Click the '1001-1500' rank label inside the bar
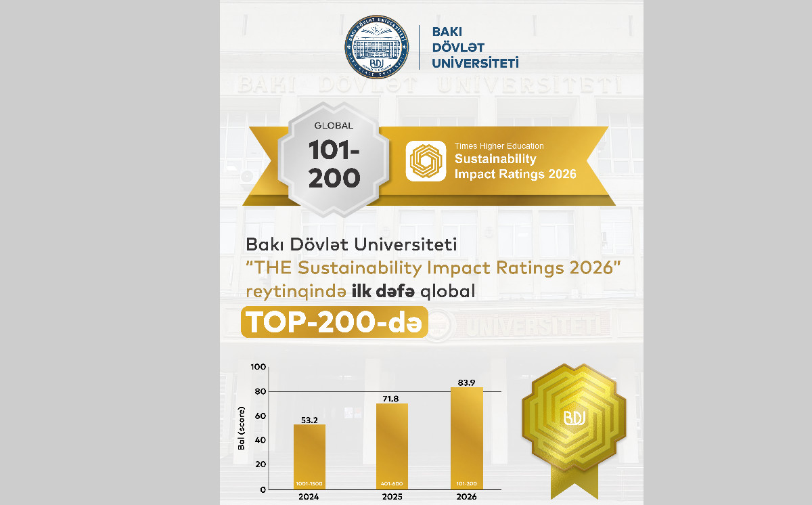The height and width of the screenshot is (505, 812). [309, 484]
